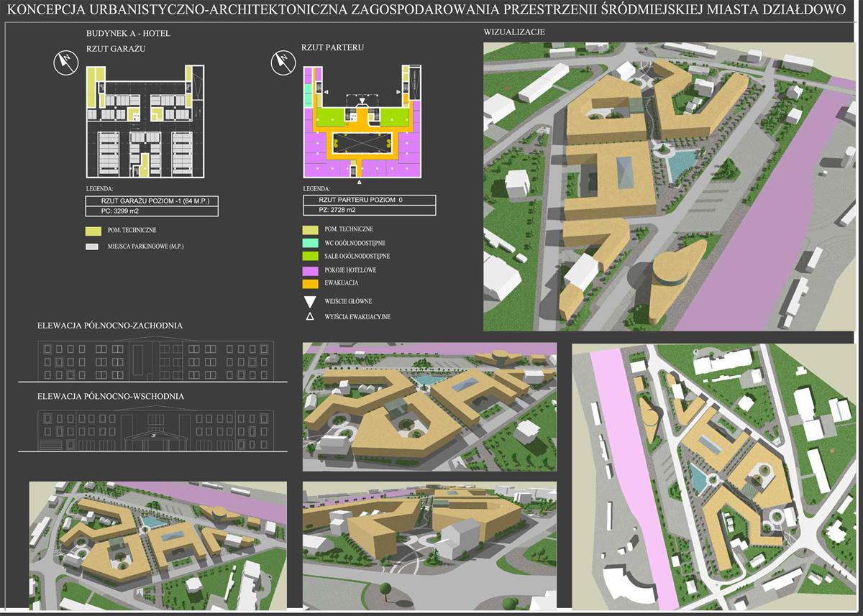This screenshot has width=863, height=616.
Task: Click the north arrow beside the RZUT PARTERU plan
Action: (x=281, y=63)
